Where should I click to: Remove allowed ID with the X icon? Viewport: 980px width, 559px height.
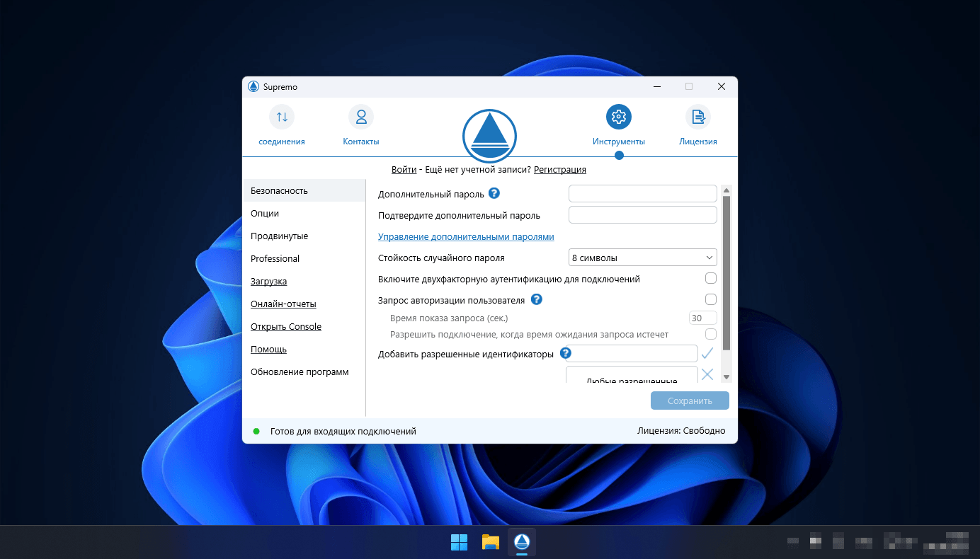[x=707, y=374]
